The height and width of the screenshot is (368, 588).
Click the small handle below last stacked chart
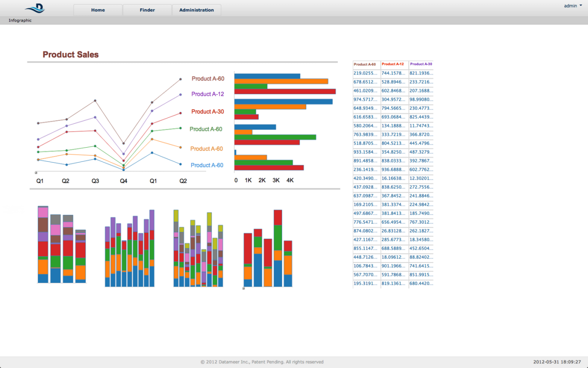[x=244, y=289]
